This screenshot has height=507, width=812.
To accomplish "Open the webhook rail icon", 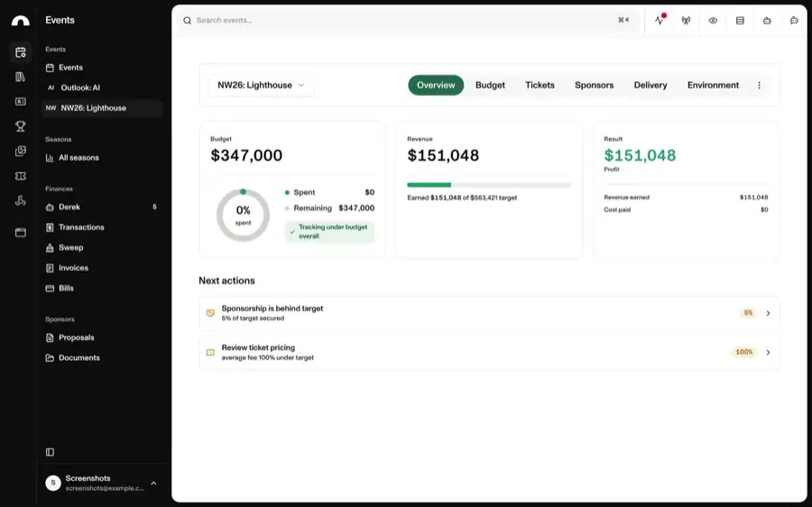I will pos(20,201).
